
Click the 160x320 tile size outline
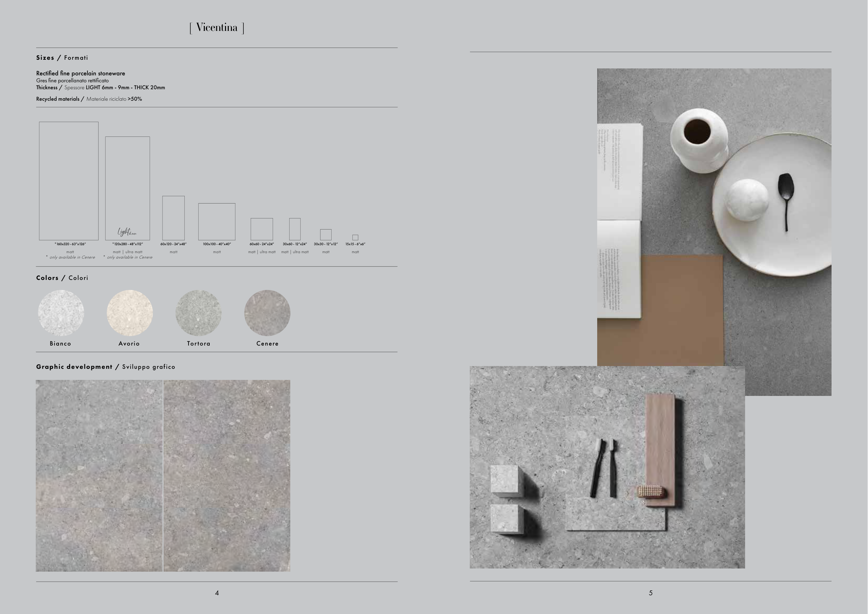pyautogui.click(x=69, y=181)
